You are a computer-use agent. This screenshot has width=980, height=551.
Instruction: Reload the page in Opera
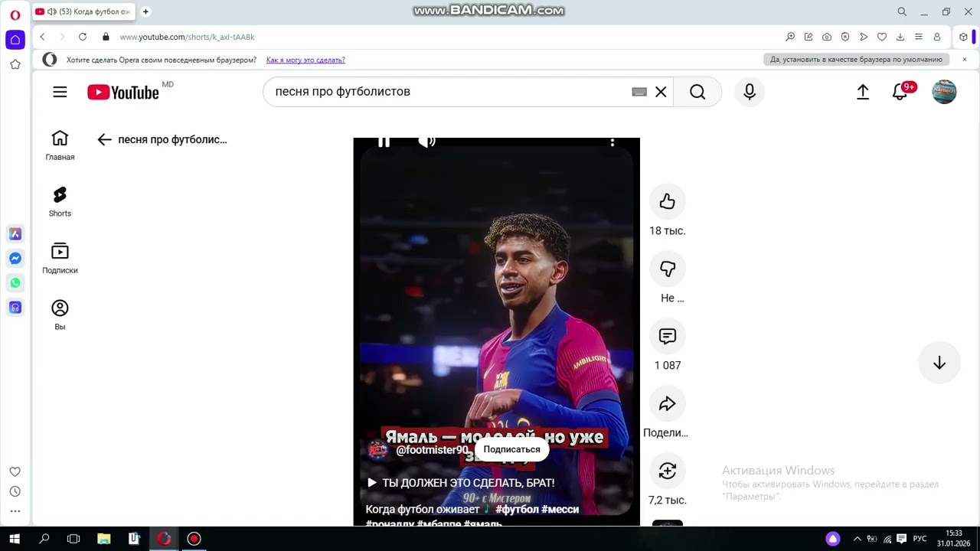click(83, 37)
